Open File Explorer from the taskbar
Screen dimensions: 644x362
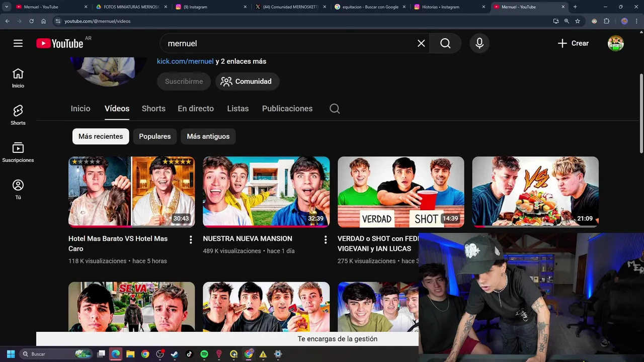pos(130,354)
